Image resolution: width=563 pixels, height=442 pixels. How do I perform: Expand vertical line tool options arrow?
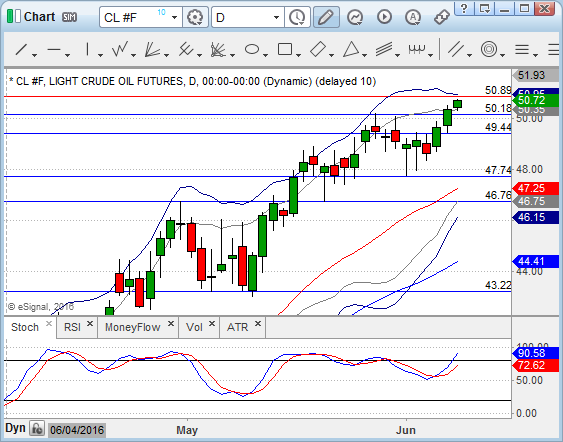[x=101, y=55]
